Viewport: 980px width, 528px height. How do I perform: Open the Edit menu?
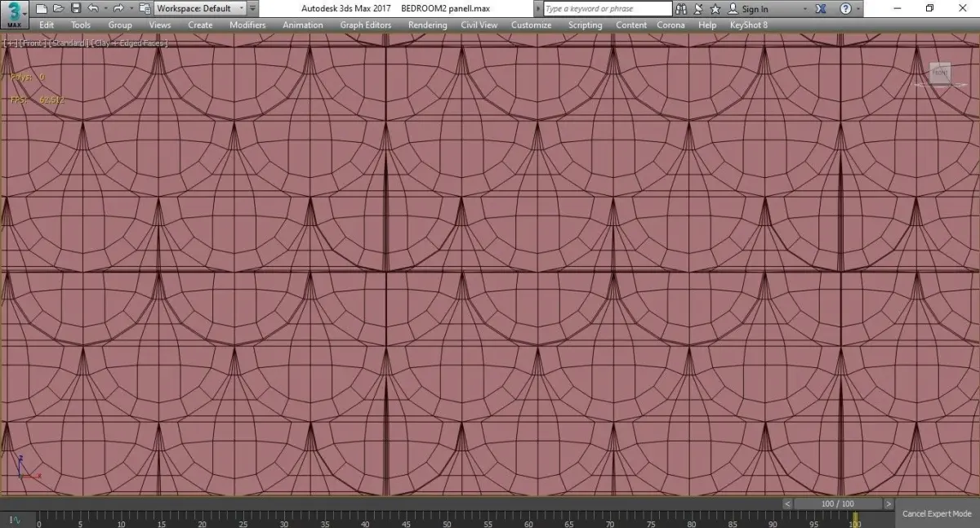[47, 25]
